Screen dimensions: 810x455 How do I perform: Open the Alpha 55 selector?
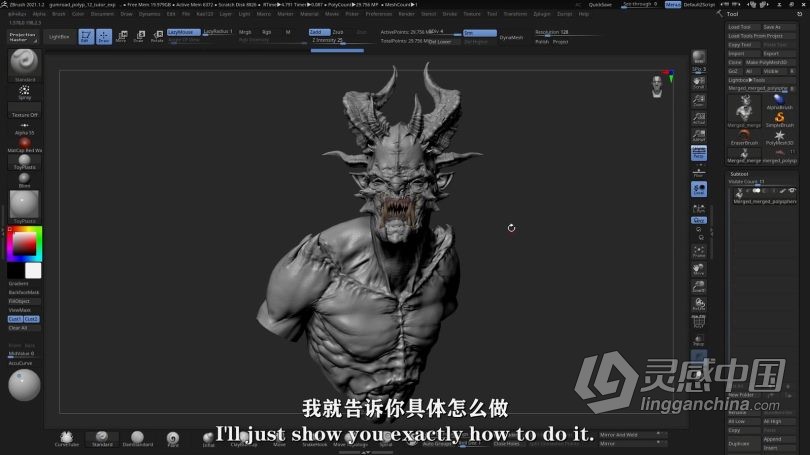(x=24, y=129)
